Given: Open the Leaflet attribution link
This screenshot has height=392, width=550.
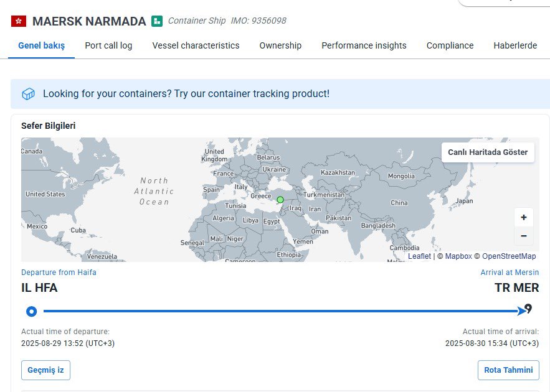Looking at the screenshot, I should [419, 256].
